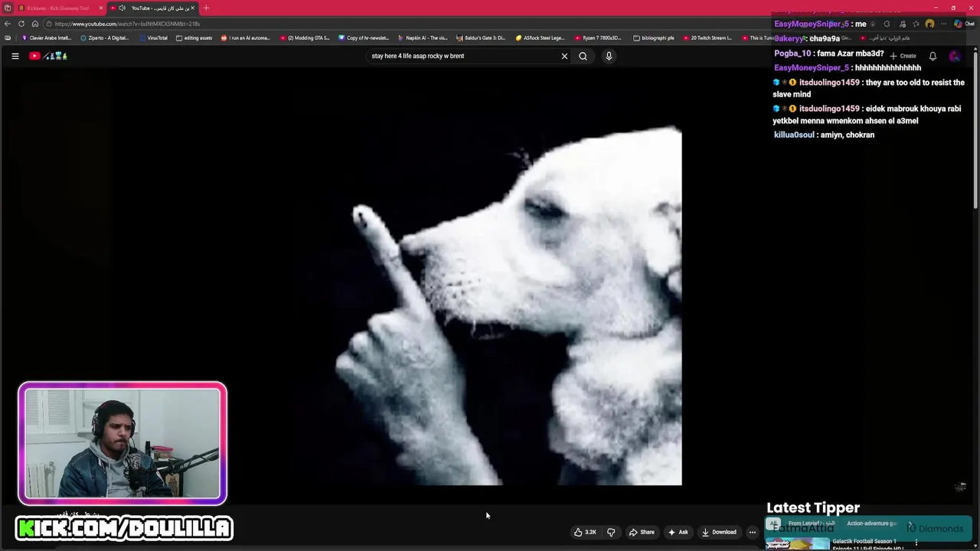This screenshot has height=551, width=980.
Task: Start voice search with microphone
Action: [609, 56]
